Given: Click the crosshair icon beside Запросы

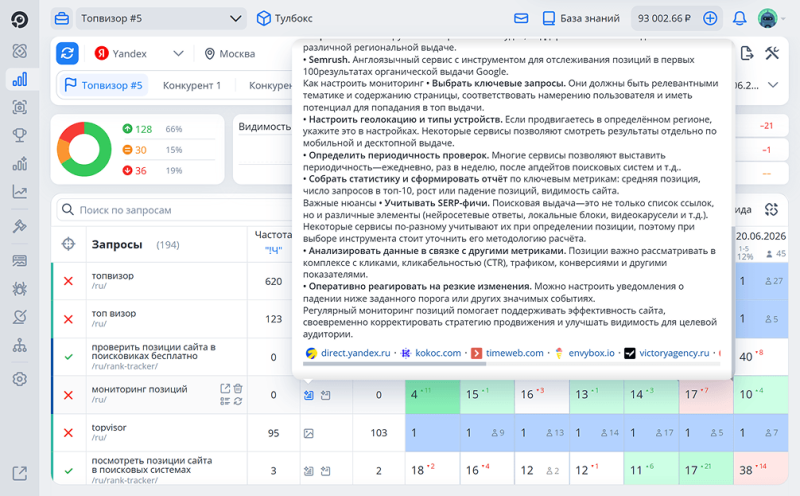Looking at the screenshot, I should [x=68, y=244].
